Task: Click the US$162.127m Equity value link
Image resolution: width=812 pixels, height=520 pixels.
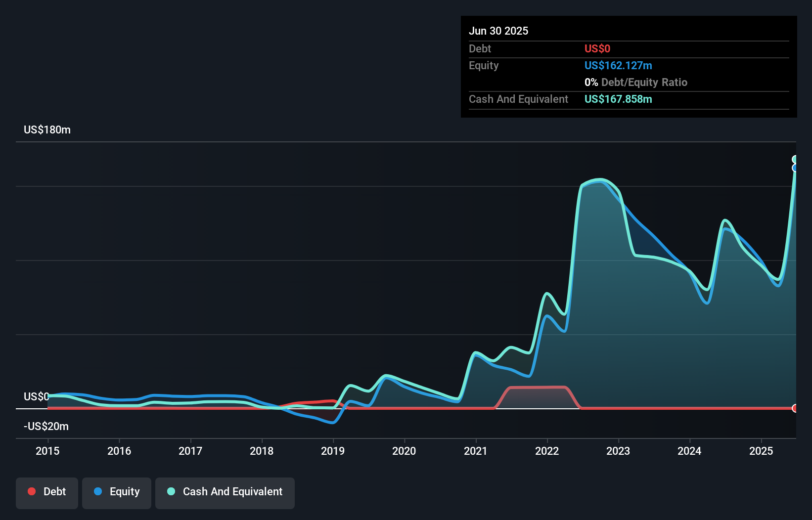Action: point(618,65)
